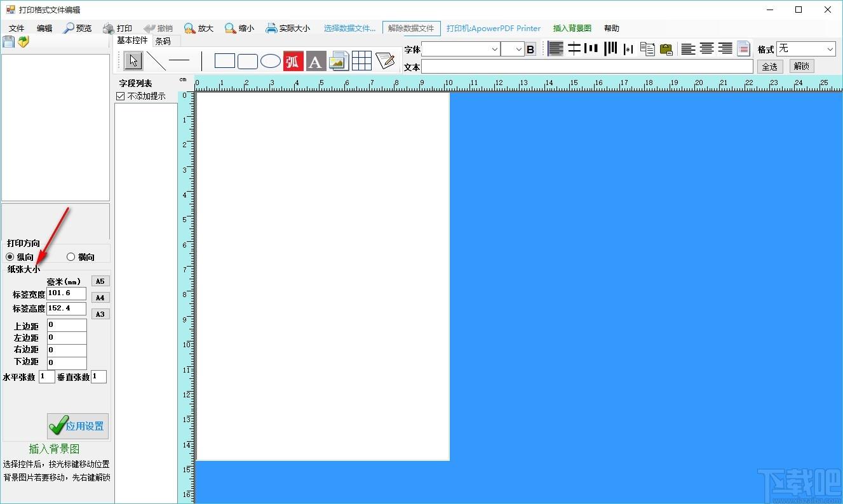
Task: Click the 文本 text input field
Action: coord(587,66)
